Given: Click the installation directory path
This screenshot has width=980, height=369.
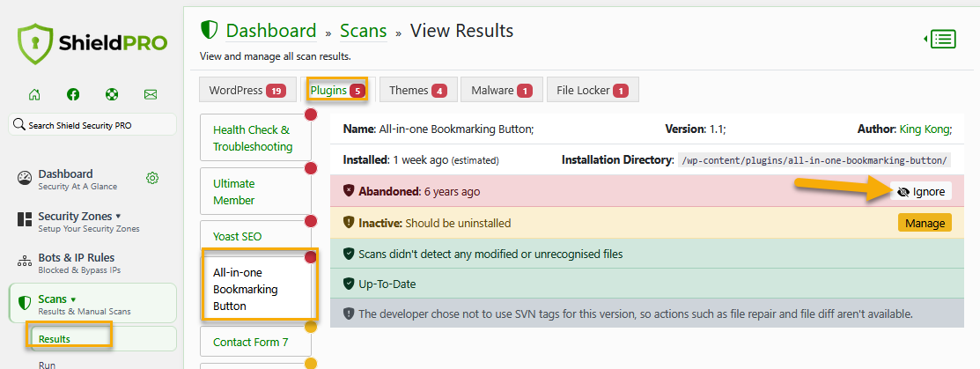Looking at the screenshot, I should click(x=815, y=160).
